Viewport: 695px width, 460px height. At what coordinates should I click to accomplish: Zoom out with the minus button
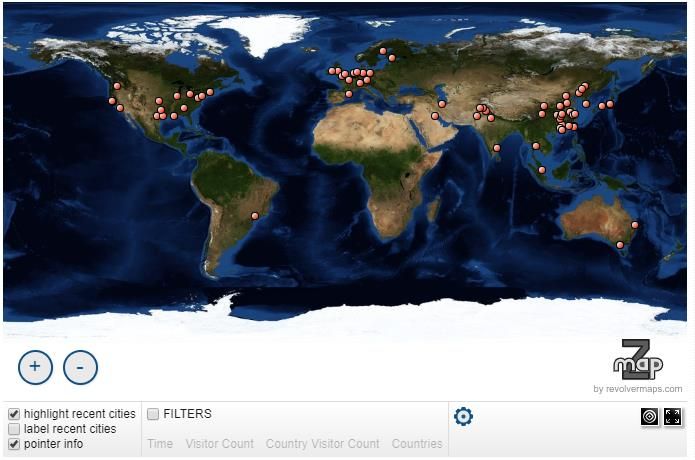(x=80, y=367)
